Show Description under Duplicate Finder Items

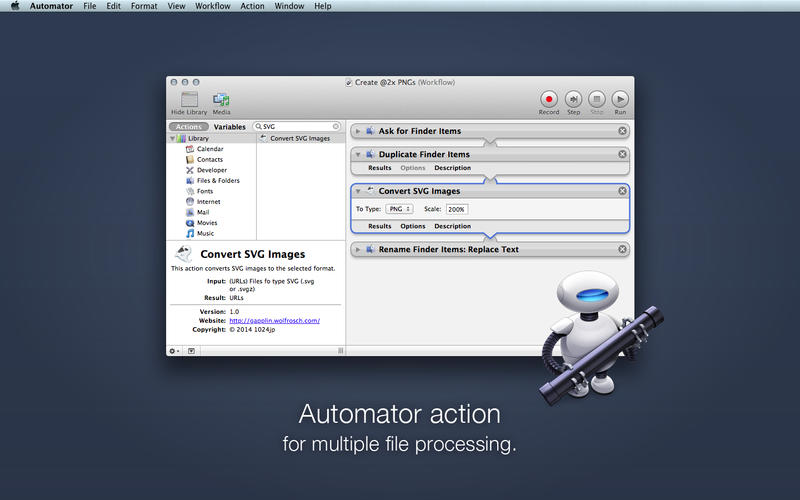[453, 168]
